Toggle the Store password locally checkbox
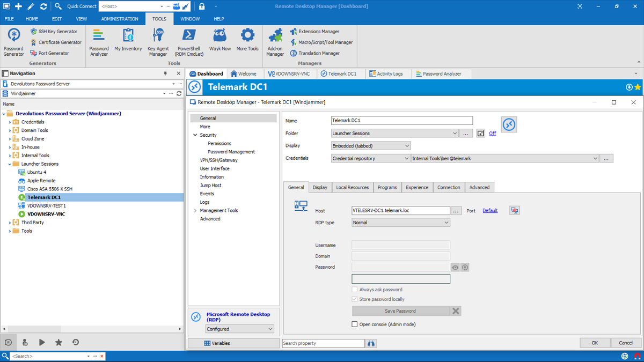The width and height of the screenshot is (644, 362). pos(355,299)
